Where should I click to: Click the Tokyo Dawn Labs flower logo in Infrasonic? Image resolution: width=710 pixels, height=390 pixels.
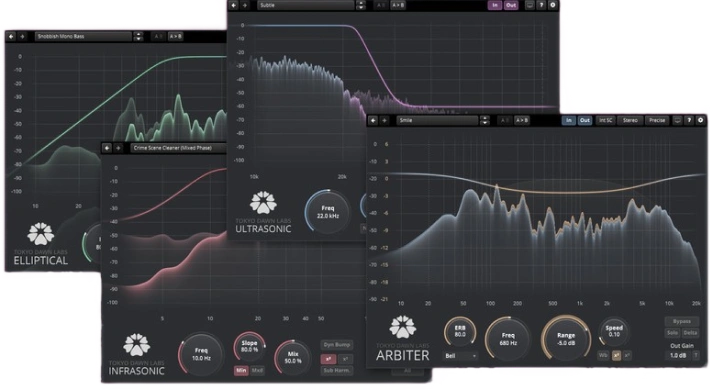pyautogui.click(x=136, y=345)
